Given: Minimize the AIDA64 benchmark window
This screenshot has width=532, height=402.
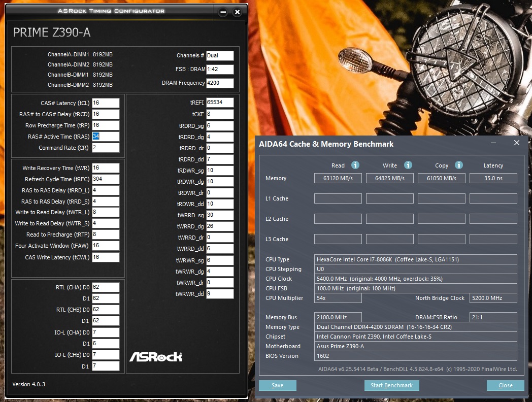Looking at the screenshot, I should click(493, 143).
